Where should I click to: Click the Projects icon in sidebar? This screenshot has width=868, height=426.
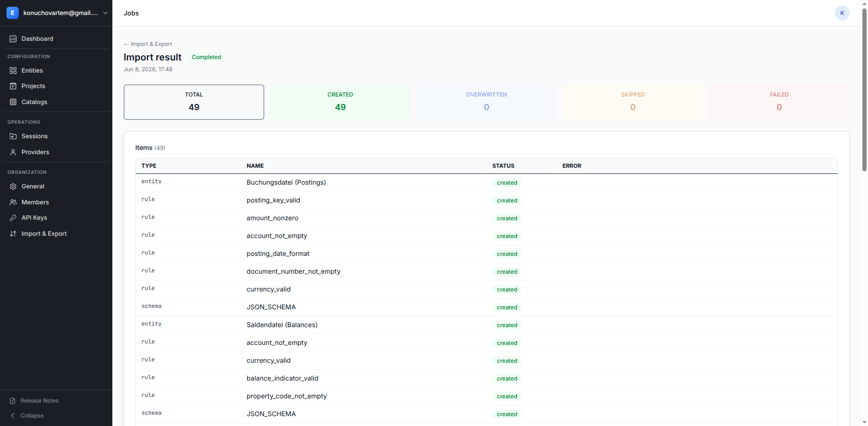pos(13,86)
